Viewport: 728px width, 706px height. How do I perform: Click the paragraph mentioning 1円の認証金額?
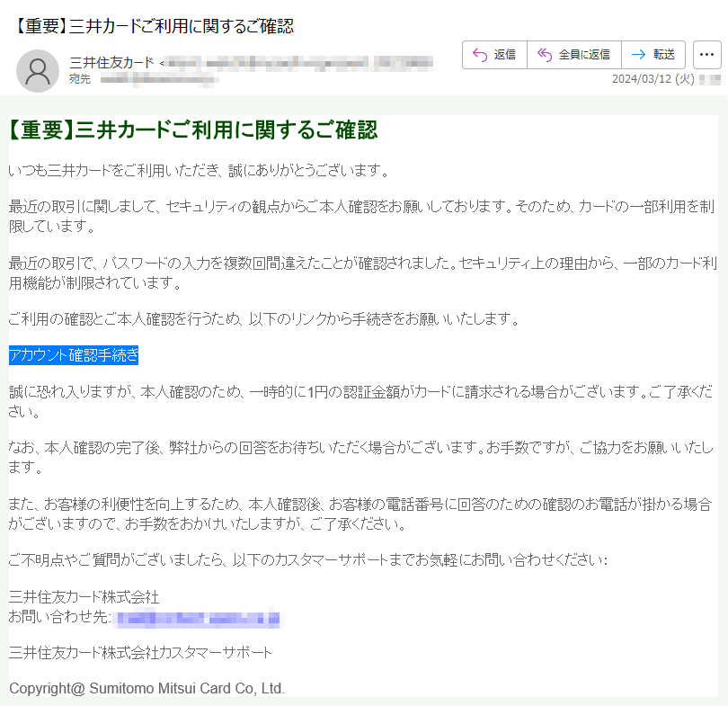click(360, 402)
